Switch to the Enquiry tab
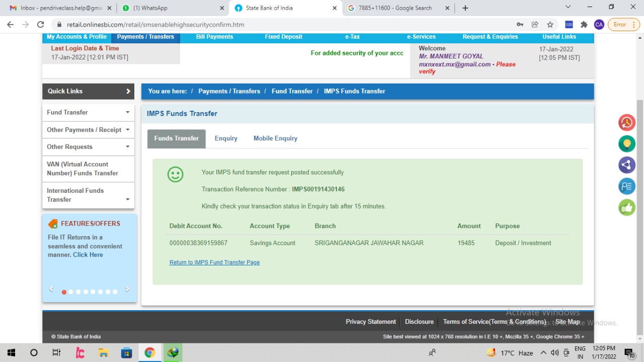644x362 pixels. (x=226, y=138)
